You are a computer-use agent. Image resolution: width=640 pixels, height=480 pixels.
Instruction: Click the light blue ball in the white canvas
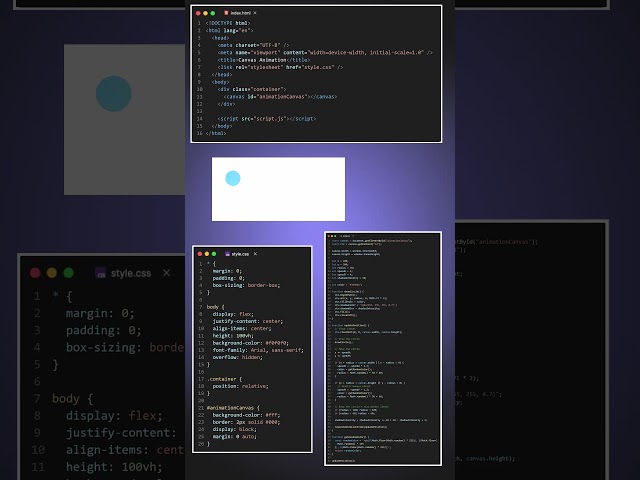233,178
